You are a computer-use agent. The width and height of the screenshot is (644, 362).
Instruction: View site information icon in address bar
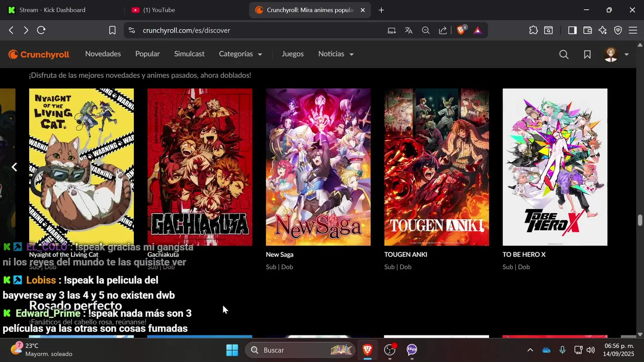tap(132, 30)
